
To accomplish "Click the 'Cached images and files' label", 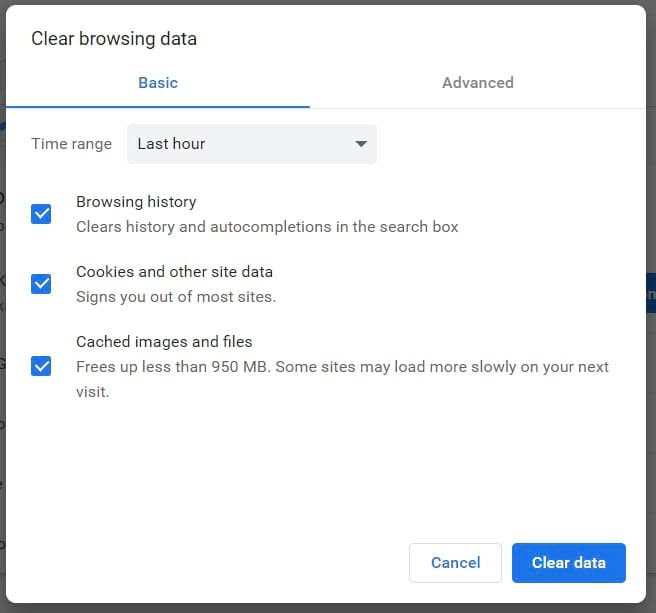I will (x=164, y=342).
